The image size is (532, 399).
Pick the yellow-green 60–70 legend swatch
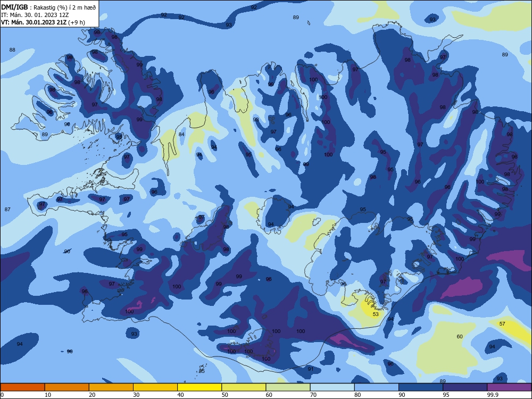288,387
